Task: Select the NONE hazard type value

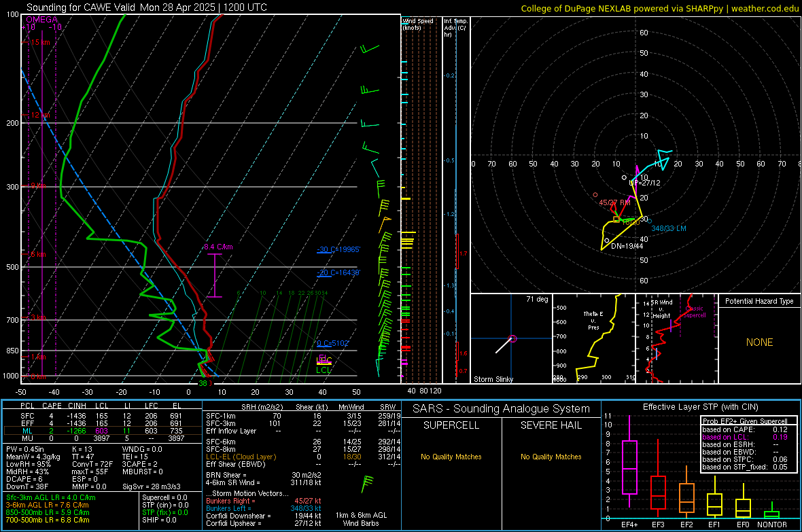Action: 760,342
